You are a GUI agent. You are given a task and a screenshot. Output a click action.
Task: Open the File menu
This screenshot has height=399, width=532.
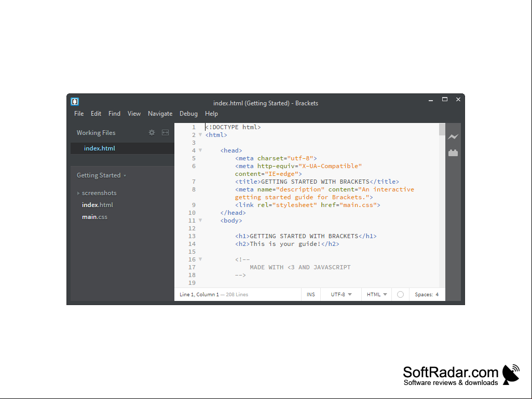coord(79,114)
